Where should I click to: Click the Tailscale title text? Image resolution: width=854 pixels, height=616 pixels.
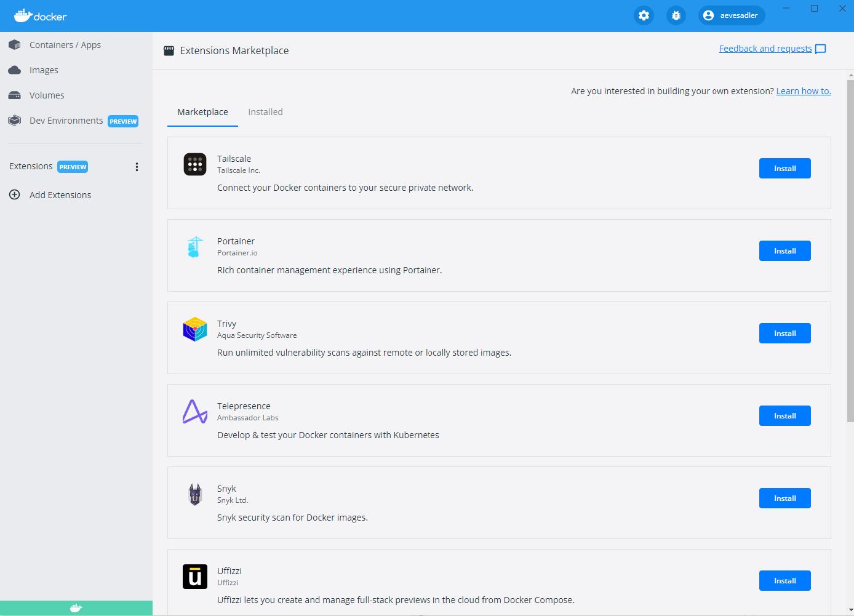pyautogui.click(x=234, y=159)
